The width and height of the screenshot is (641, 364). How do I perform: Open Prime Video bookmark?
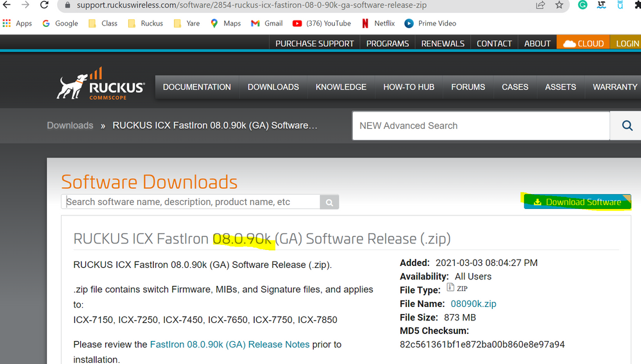click(x=431, y=23)
